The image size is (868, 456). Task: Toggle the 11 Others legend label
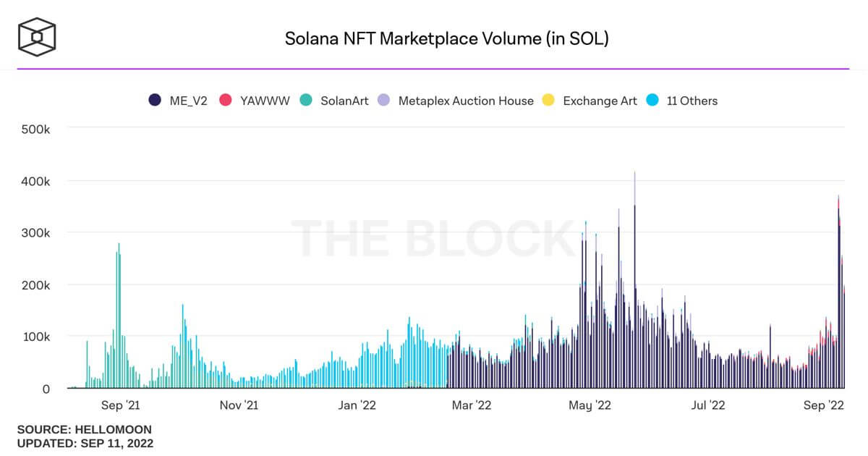692,101
